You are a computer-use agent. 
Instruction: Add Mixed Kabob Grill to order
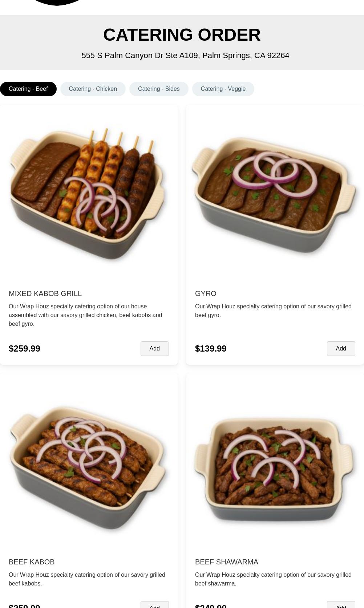[x=155, y=349]
